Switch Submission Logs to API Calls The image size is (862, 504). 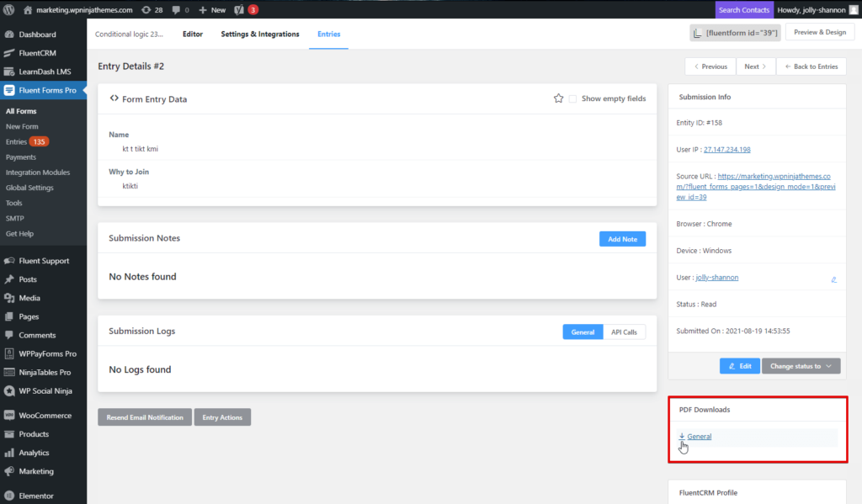(x=625, y=332)
